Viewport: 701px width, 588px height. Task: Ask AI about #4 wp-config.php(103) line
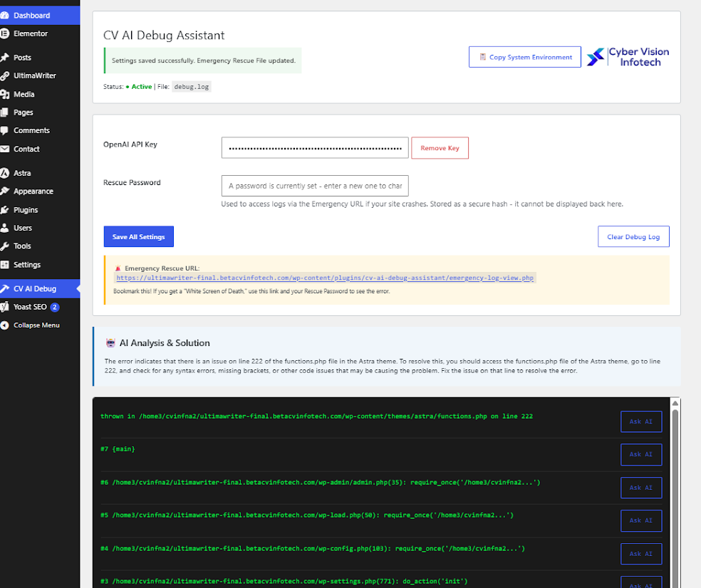pyautogui.click(x=641, y=554)
